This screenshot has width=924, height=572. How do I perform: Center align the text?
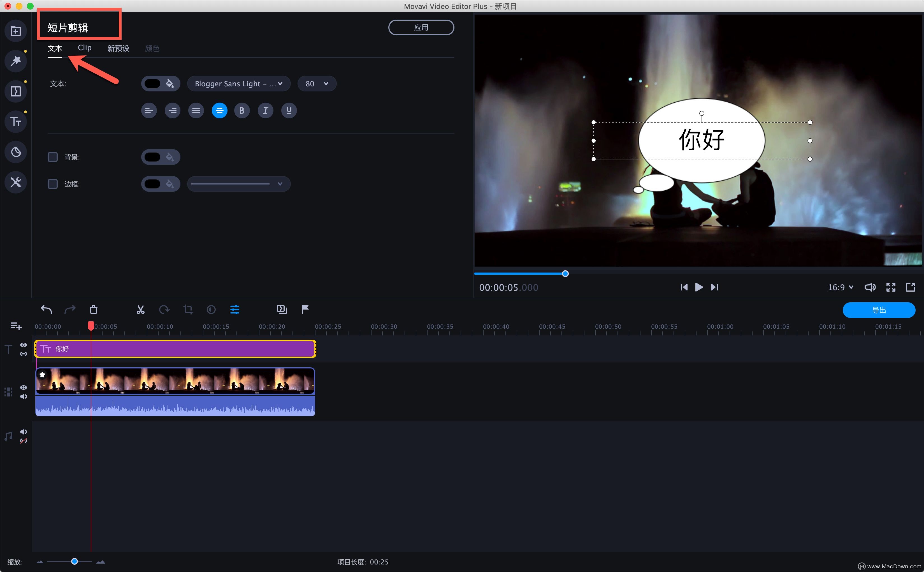[x=220, y=110]
